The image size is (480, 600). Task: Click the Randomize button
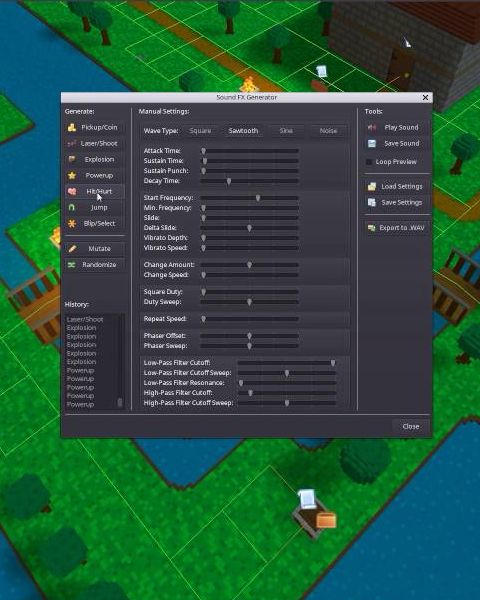point(95,265)
